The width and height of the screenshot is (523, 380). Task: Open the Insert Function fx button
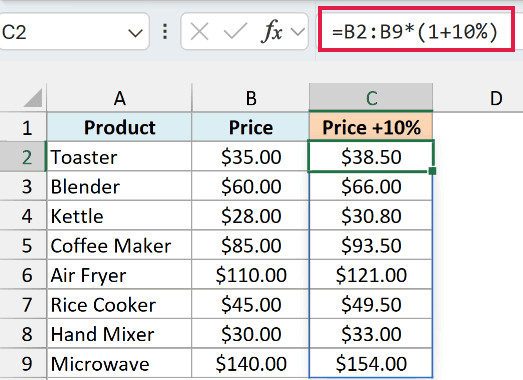tap(272, 32)
